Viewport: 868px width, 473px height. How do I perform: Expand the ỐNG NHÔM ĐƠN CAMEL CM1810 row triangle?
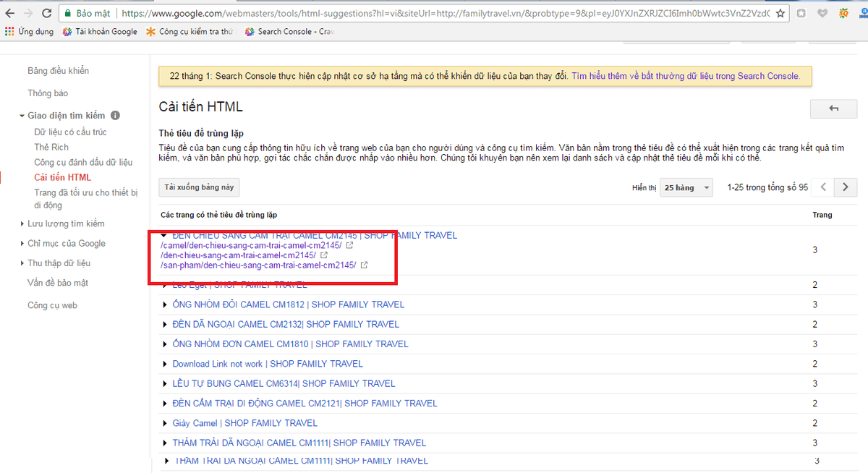[164, 344]
